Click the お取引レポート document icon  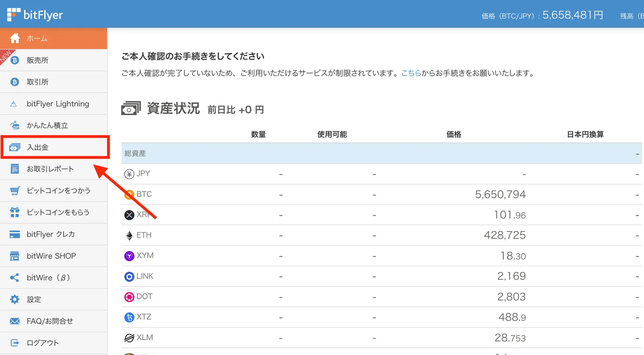[15, 169]
